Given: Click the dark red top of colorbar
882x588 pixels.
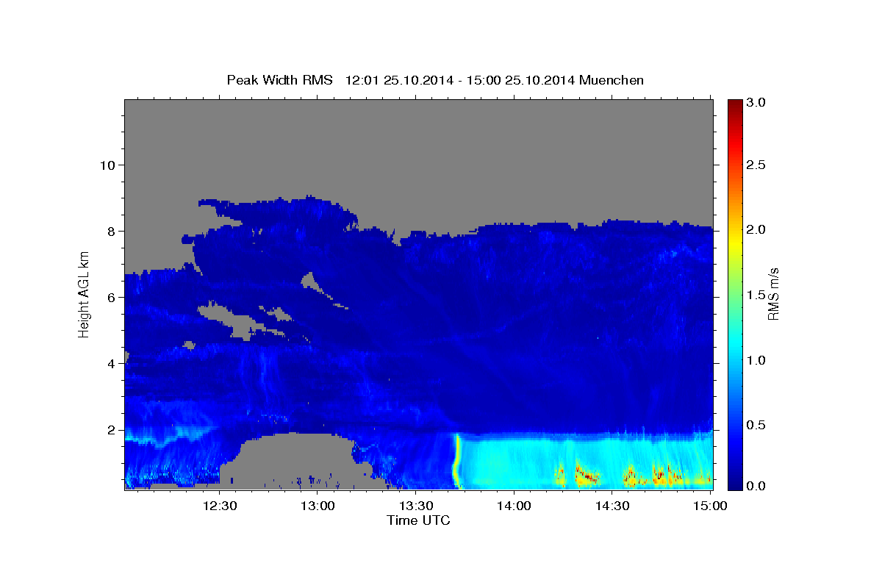Looking at the screenshot, I should tap(734, 104).
